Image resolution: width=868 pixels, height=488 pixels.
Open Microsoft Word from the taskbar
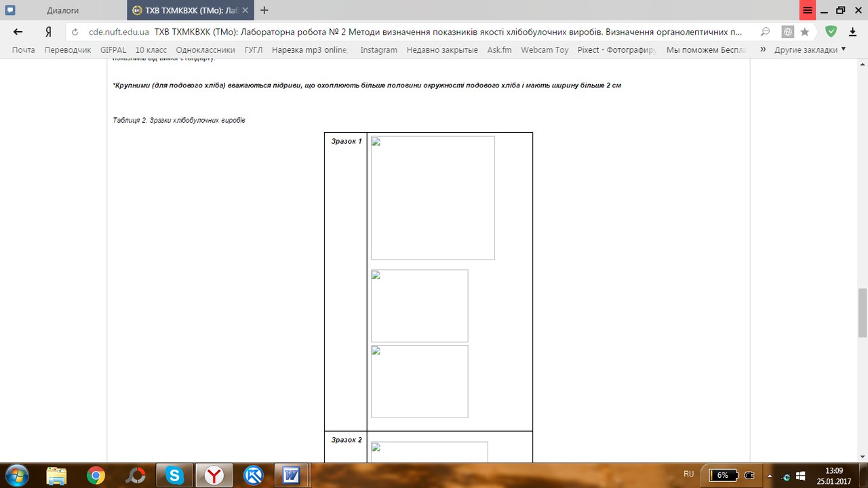click(x=292, y=475)
